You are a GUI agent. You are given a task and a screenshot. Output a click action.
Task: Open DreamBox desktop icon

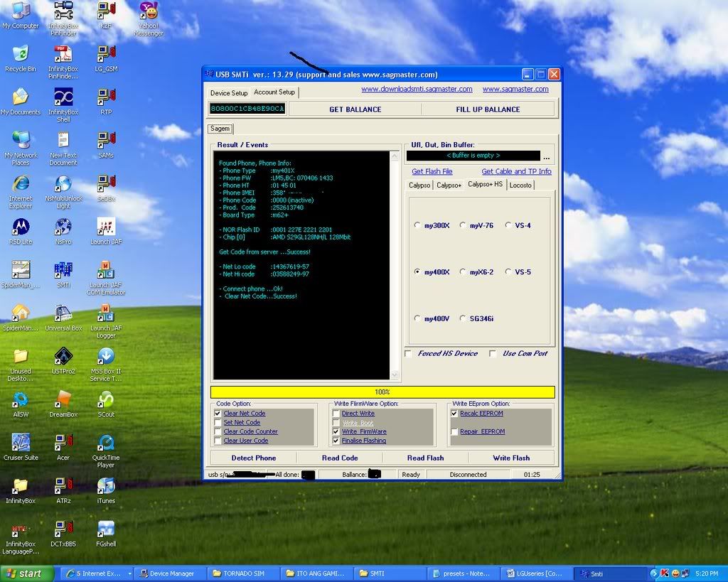(x=63, y=404)
